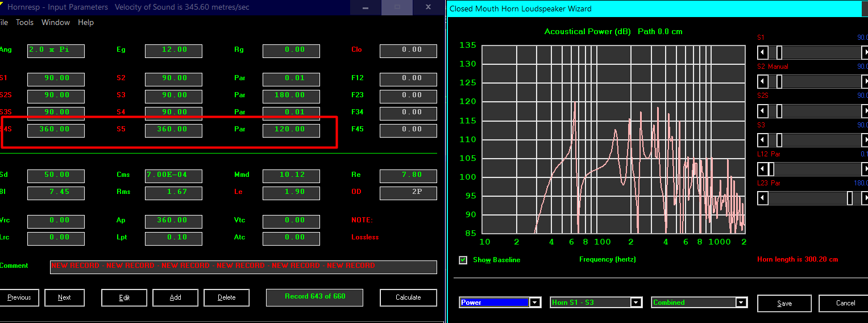Click the F45 value field
Viewport: 868px width, 323px height.
[x=408, y=130]
